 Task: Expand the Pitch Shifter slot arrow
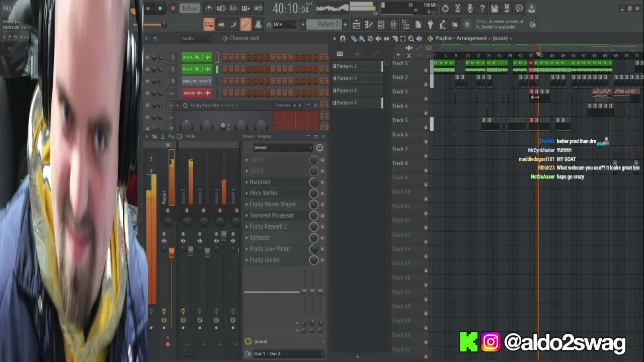(247, 193)
